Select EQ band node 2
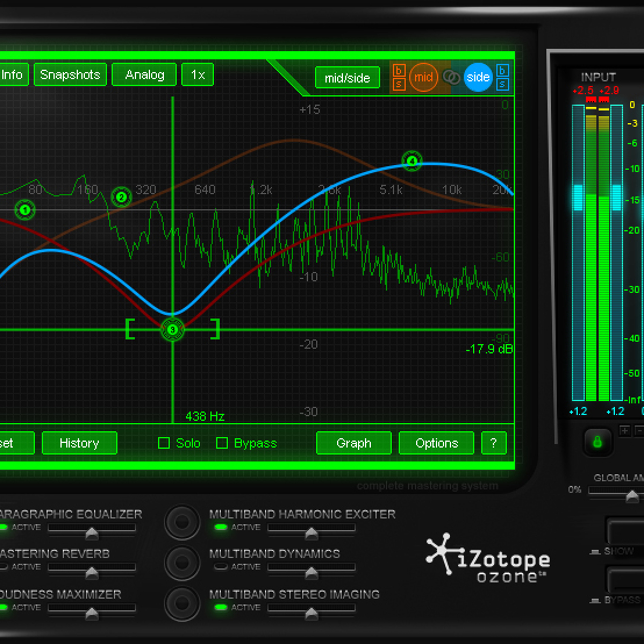The height and width of the screenshot is (644, 644). [x=121, y=197]
